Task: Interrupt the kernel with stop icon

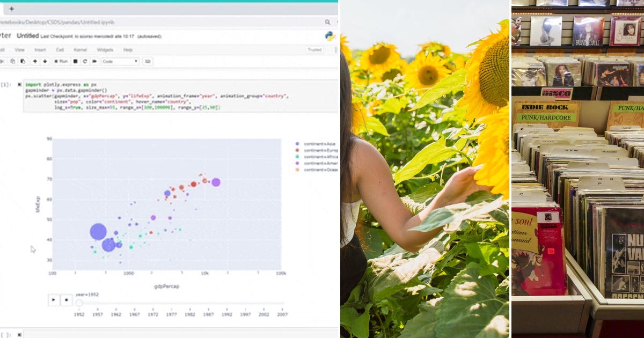Action: coord(76,61)
